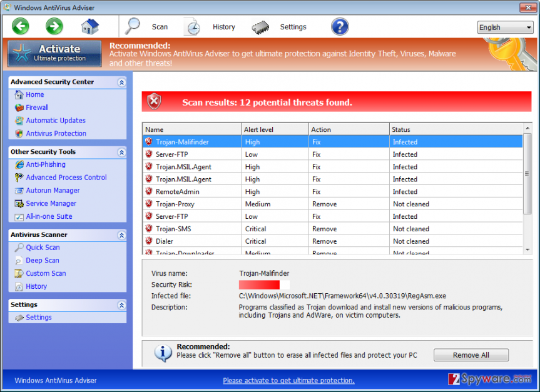This screenshot has width=540, height=392.
Task: Click the clock History icon in toolbar
Action: tap(193, 26)
